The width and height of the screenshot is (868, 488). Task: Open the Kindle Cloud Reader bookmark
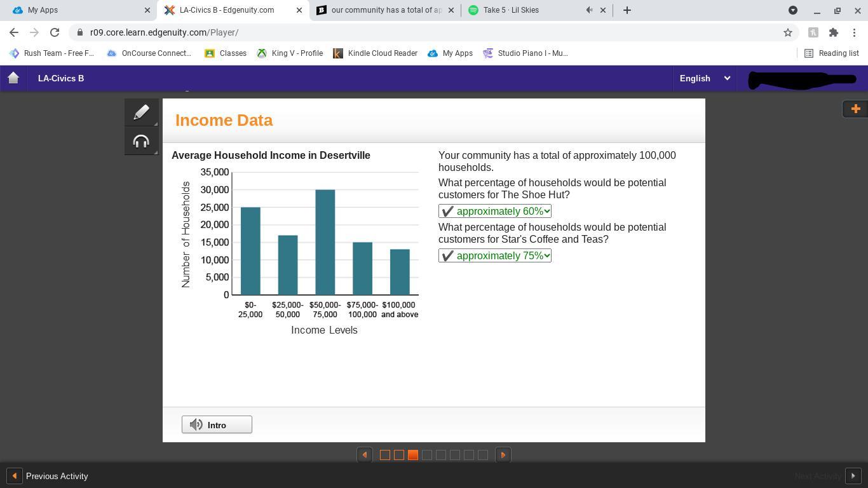click(x=375, y=53)
